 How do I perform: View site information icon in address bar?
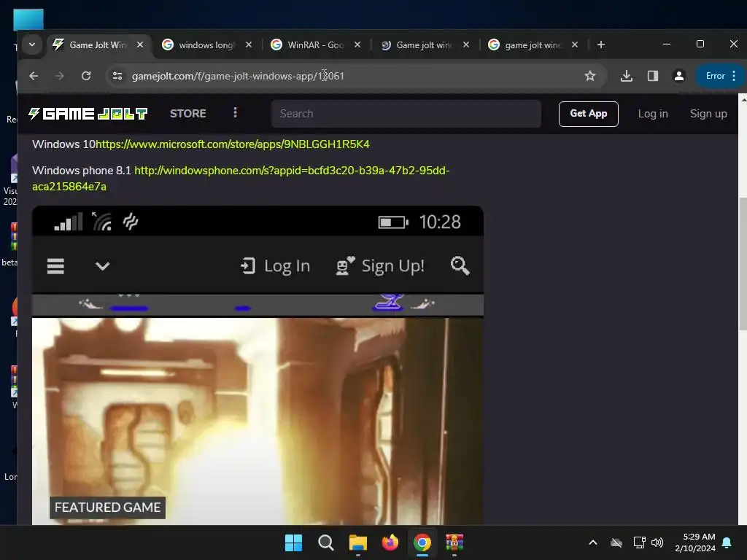117,76
